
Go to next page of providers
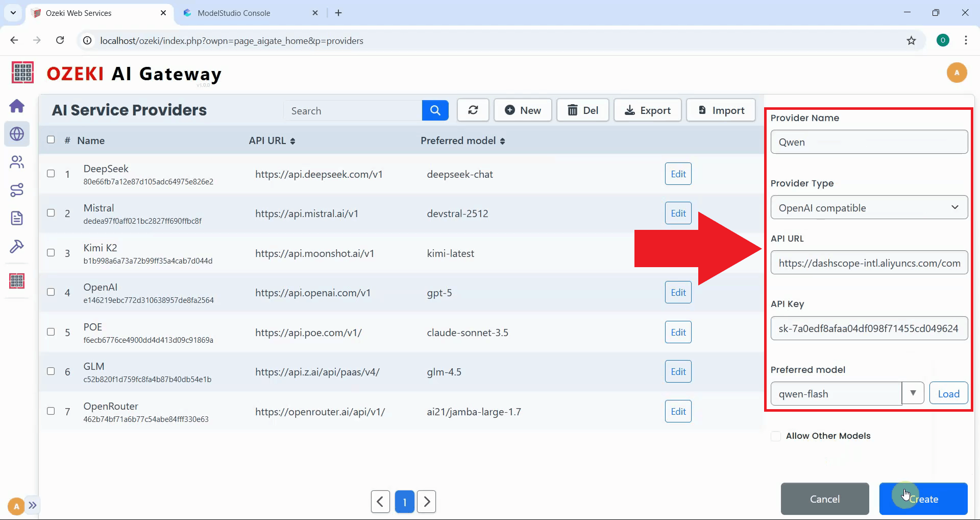click(426, 502)
